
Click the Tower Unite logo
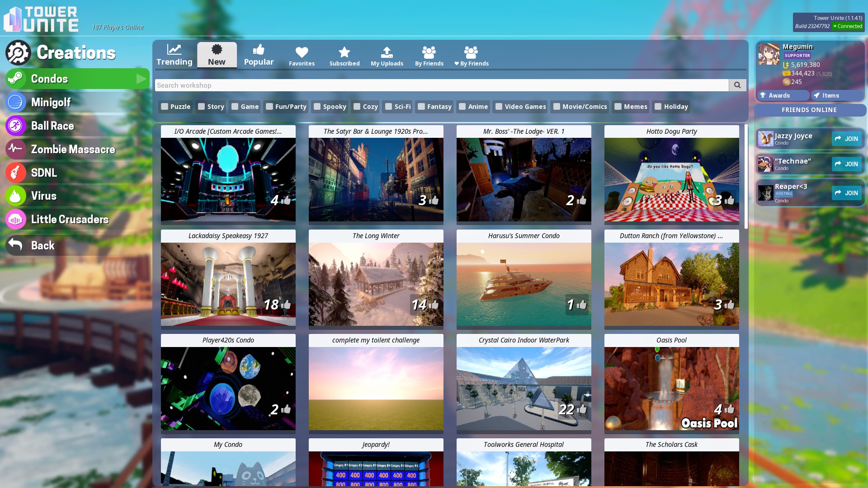pyautogui.click(x=41, y=19)
